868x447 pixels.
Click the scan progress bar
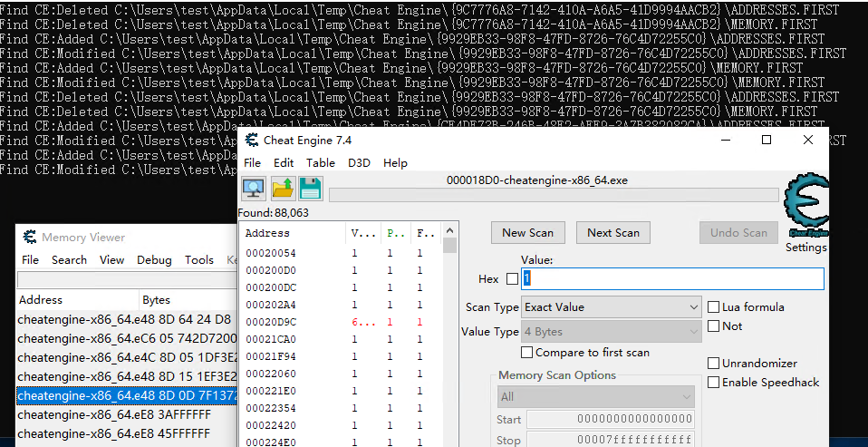tap(554, 195)
